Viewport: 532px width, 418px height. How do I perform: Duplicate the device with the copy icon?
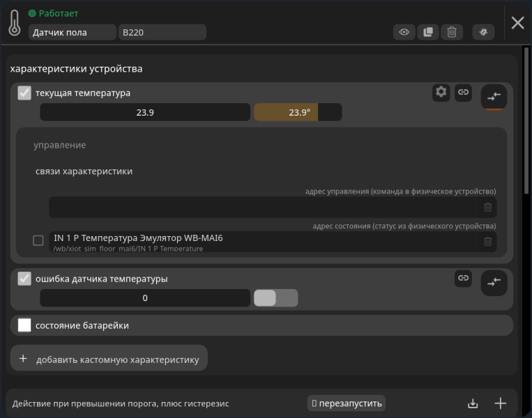point(428,32)
